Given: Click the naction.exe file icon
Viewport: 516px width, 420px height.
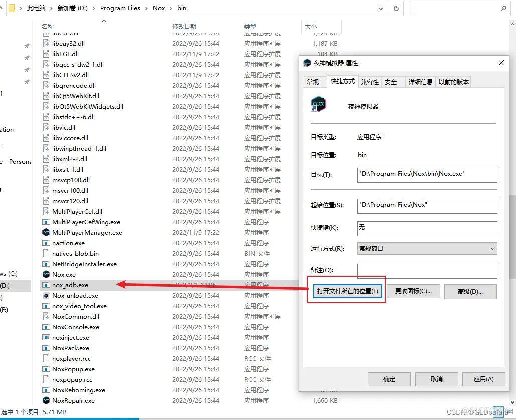Looking at the screenshot, I should (x=46, y=243).
